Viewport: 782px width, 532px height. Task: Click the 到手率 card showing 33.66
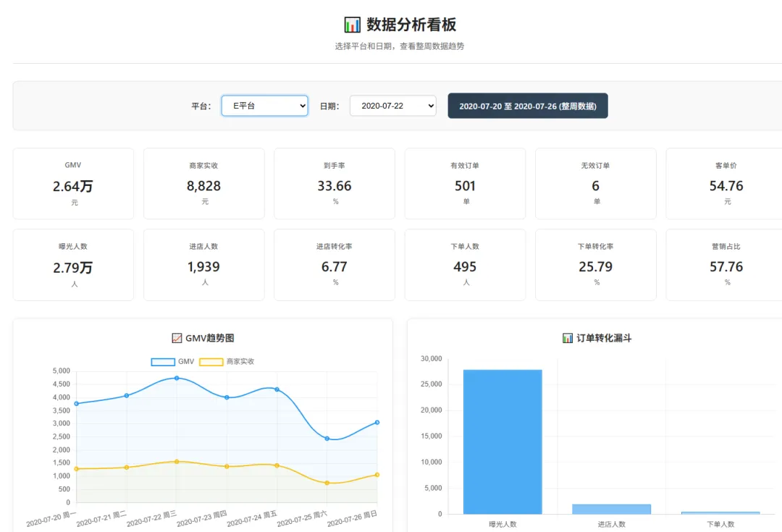(335, 183)
